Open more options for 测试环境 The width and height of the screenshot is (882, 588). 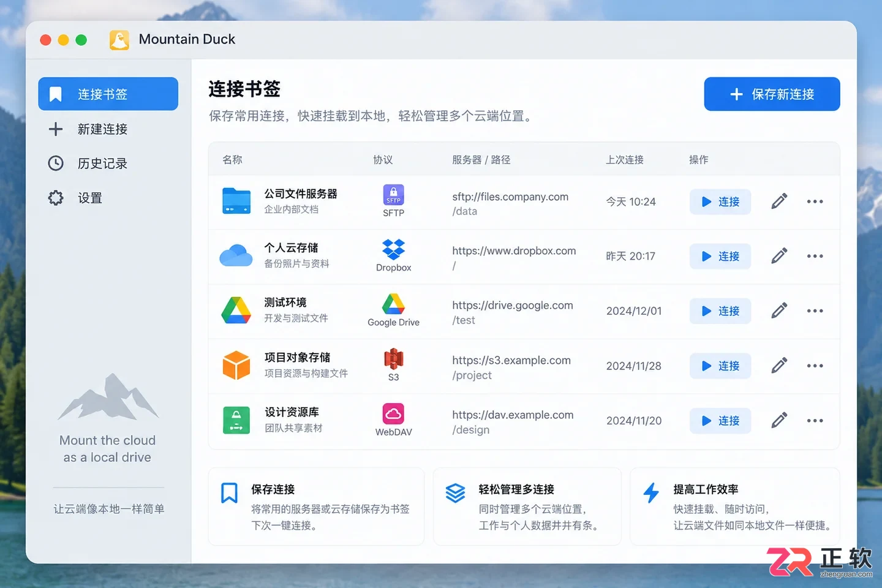tap(815, 311)
